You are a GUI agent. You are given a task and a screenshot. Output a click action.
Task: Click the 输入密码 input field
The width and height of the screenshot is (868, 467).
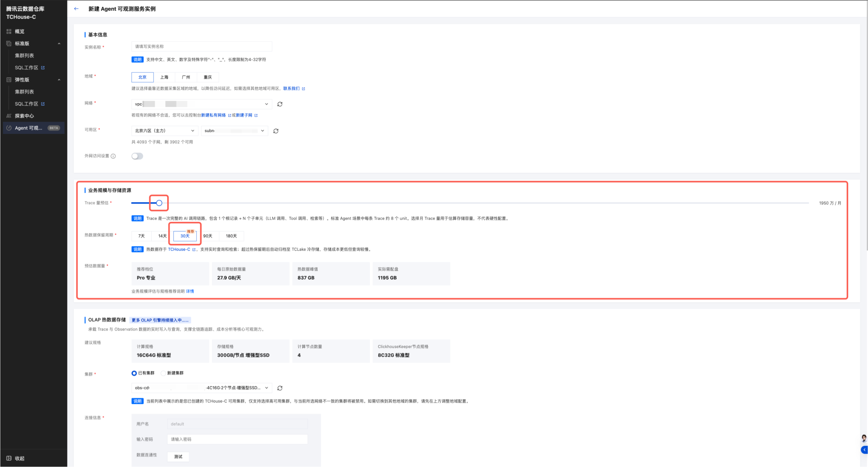click(x=237, y=439)
